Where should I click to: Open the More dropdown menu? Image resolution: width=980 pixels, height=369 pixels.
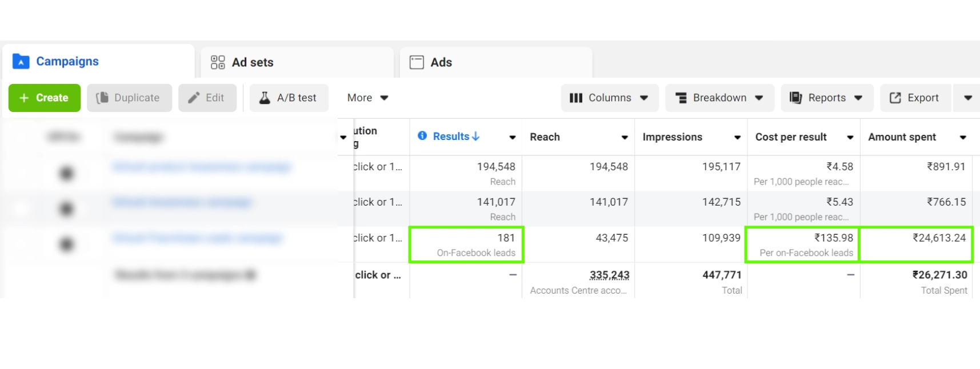click(x=367, y=98)
